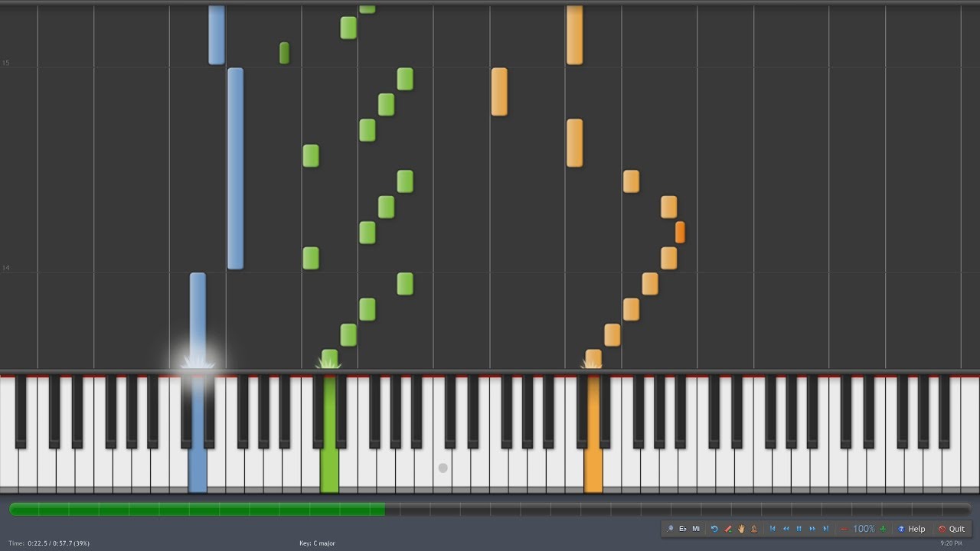This screenshot has width=980, height=551.
Task: Click the 100% speed readout
Action: 864,529
